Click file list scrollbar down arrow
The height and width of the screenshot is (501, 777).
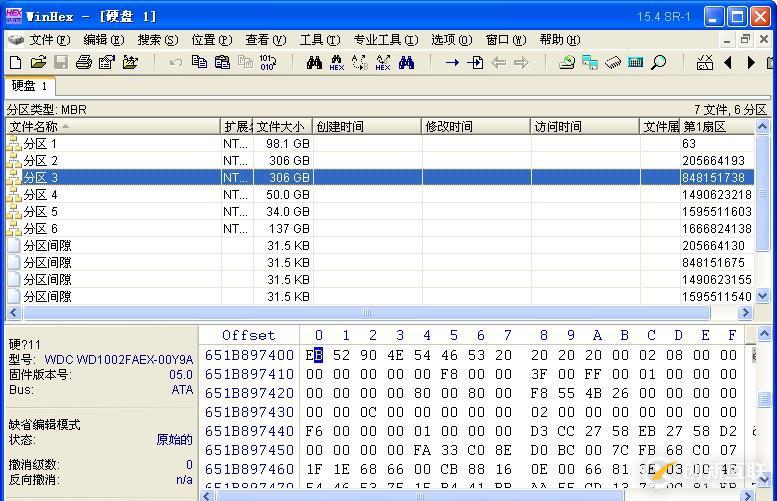(763, 296)
